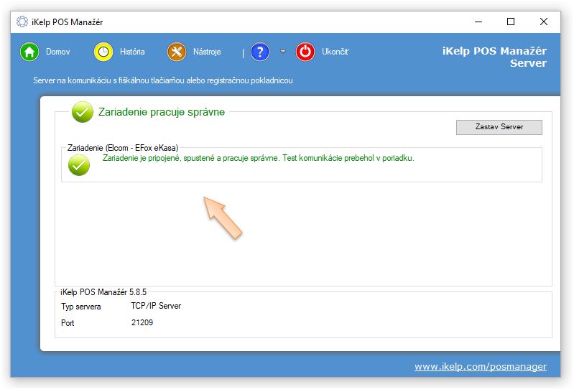Image resolution: width=574 pixels, height=392 pixels.
Task: Click the iKelp app icon in title bar
Action: [x=22, y=22]
